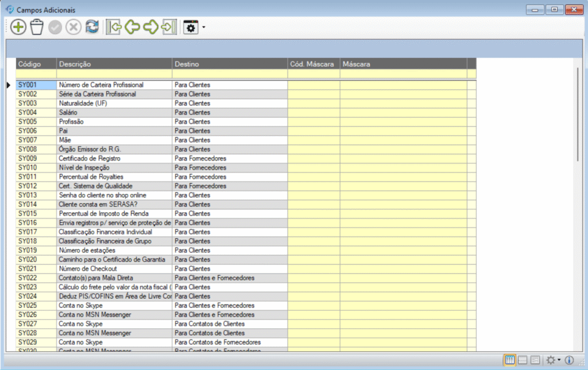Click the previous record left arrow
This screenshot has width=588, height=370.
click(x=133, y=27)
